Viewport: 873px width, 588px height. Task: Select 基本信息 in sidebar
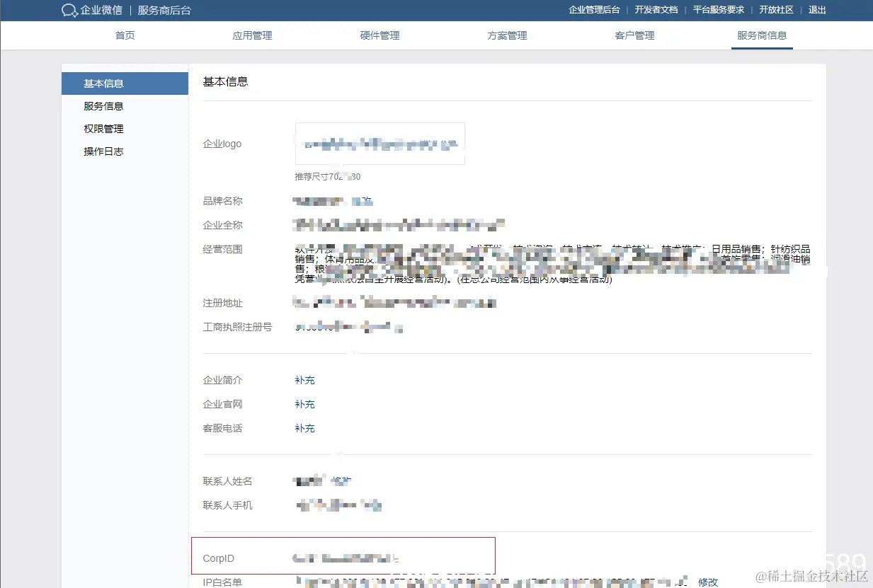pyautogui.click(x=125, y=83)
